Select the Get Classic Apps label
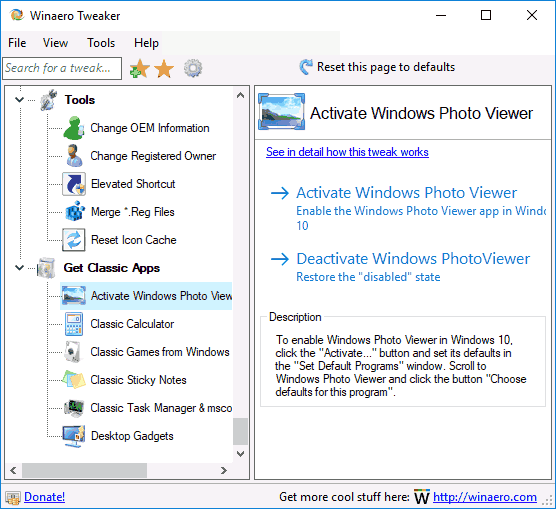Image resolution: width=556 pixels, height=509 pixels. (112, 268)
